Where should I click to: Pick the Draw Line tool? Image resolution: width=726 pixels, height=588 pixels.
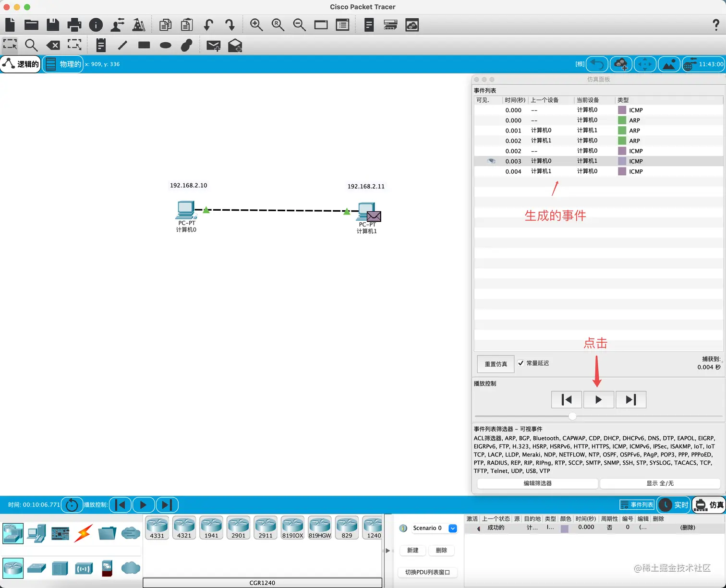[122, 45]
